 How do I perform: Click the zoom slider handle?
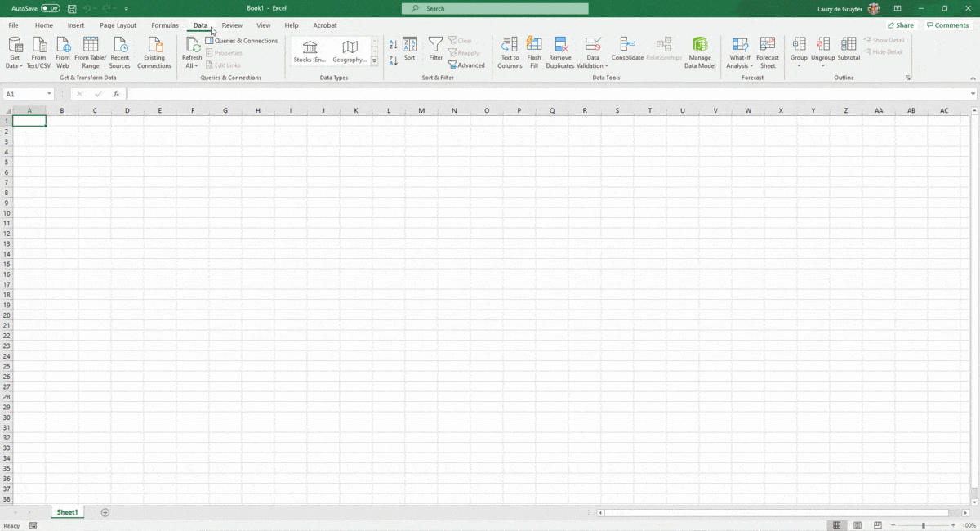pyautogui.click(x=924, y=525)
